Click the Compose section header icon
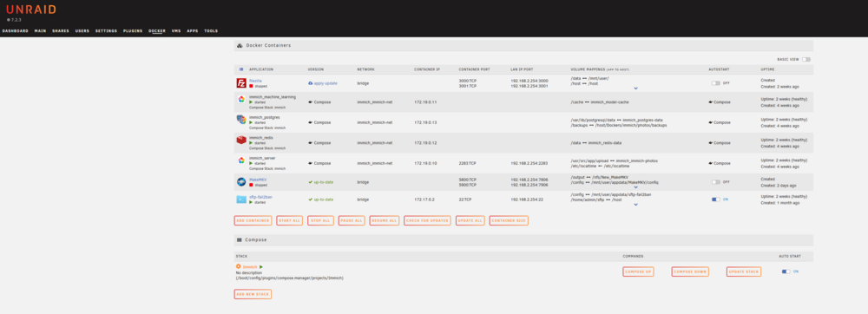The image size is (868, 314). coord(240,240)
